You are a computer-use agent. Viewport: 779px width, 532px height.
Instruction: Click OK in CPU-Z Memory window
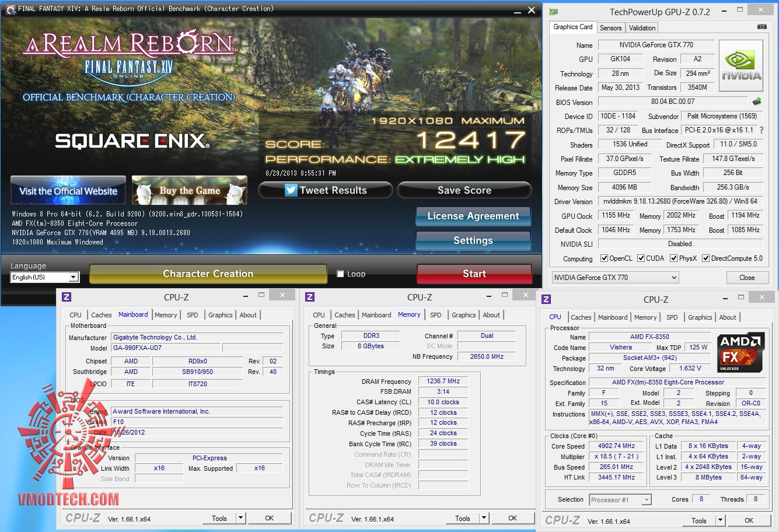(512, 518)
